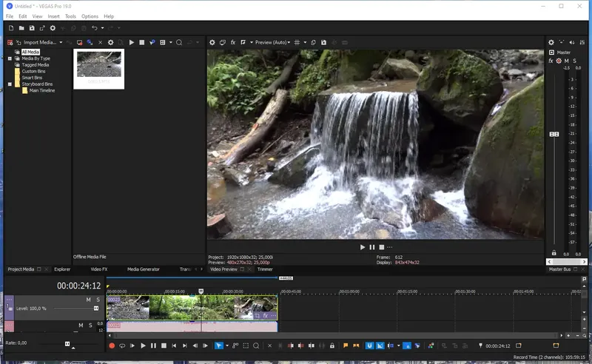The width and height of the screenshot is (592, 364).
Task: Click the Record button in timeline transport
Action: tap(112, 346)
